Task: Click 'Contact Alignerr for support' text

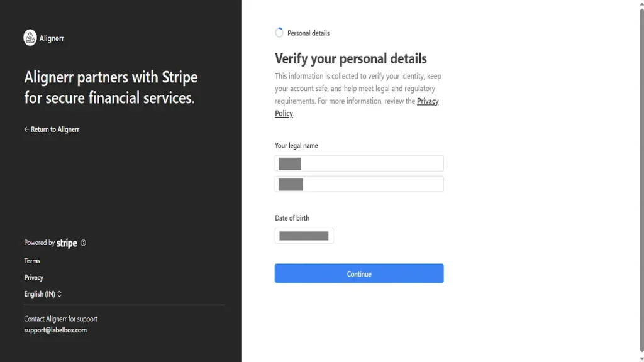Action: coord(61,319)
